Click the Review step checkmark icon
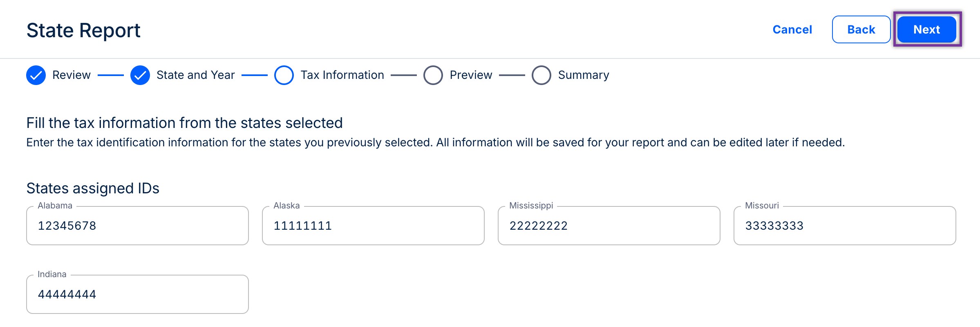The width and height of the screenshot is (980, 327). click(36, 75)
